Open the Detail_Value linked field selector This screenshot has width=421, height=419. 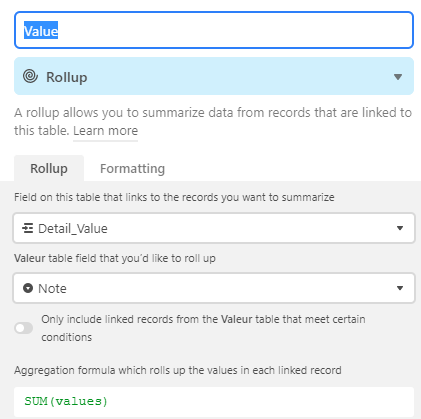214,228
